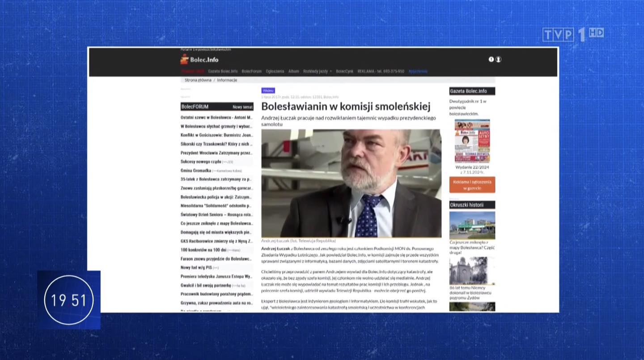Open forum topic 'Ostatni szewc w Bolesławcu'
This screenshot has width=644, height=360.
[216, 117]
